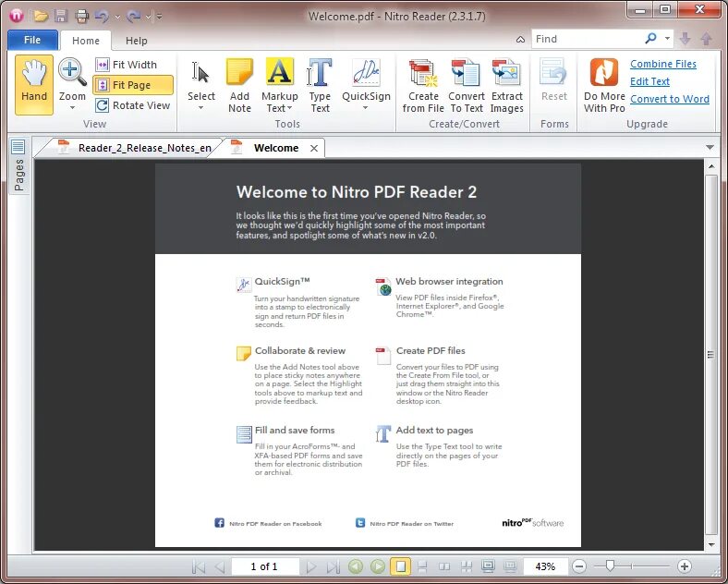Viewport: 728px width, 584px height.
Task: Activate Fit Width view
Action: (x=127, y=65)
